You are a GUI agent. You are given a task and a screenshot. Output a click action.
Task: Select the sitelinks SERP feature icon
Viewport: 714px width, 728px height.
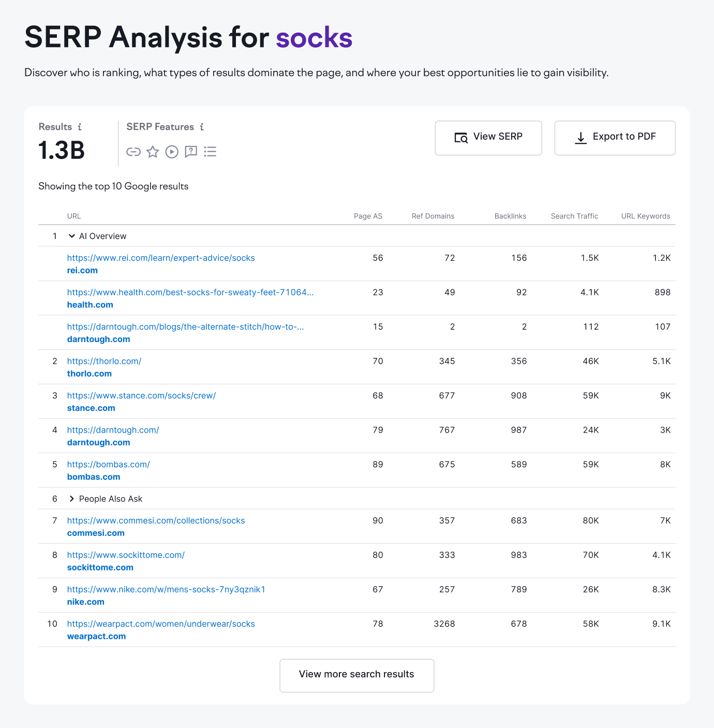pyautogui.click(x=133, y=152)
